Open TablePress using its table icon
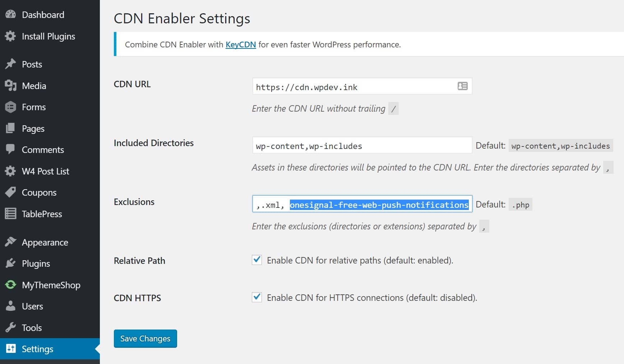 tap(10, 214)
